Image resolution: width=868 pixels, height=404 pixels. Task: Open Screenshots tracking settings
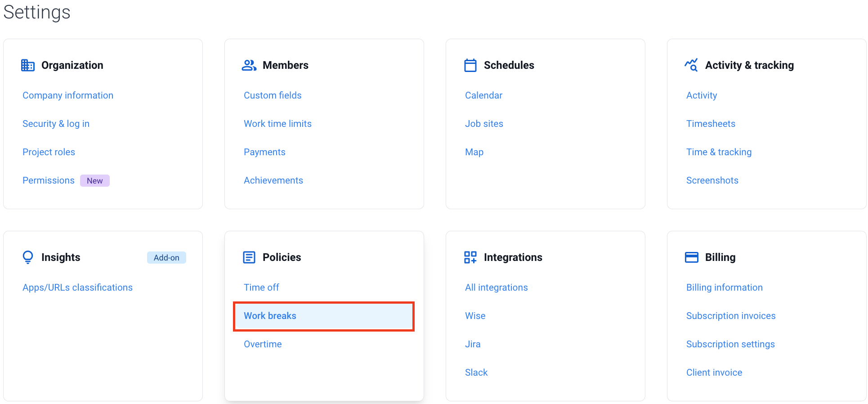[x=712, y=180]
